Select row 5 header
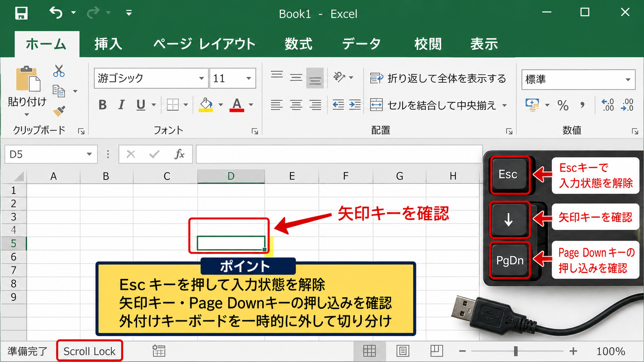644x362 pixels. [x=13, y=243]
